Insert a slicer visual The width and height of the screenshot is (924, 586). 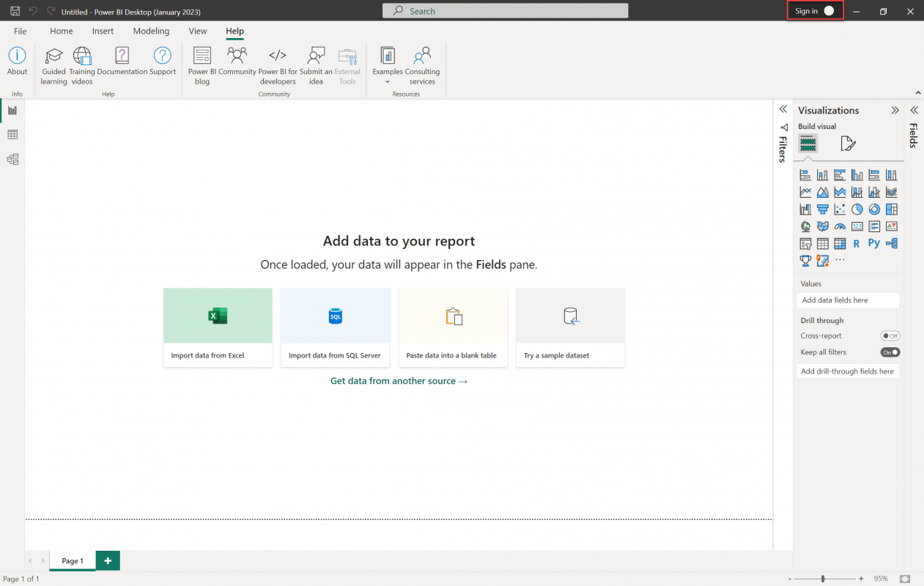point(805,244)
